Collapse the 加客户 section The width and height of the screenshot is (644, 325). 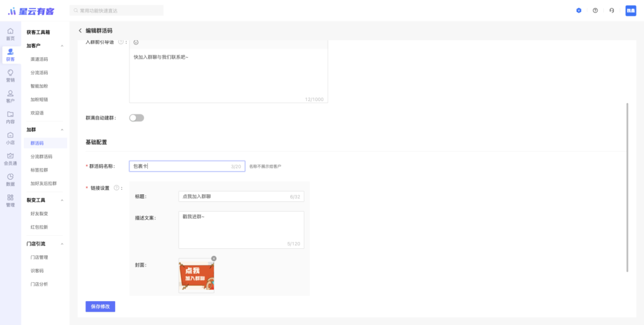(62, 45)
